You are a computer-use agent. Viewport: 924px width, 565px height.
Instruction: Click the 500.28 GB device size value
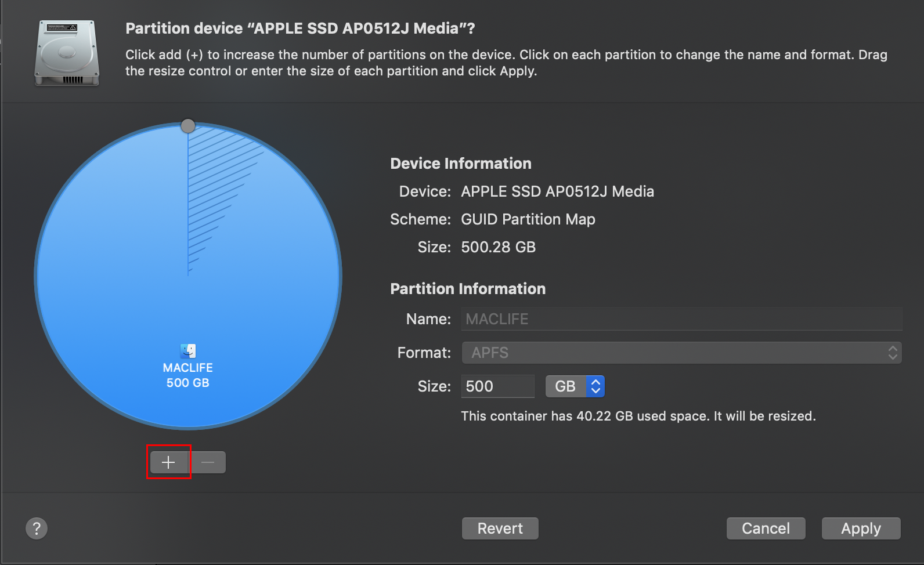[498, 247]
